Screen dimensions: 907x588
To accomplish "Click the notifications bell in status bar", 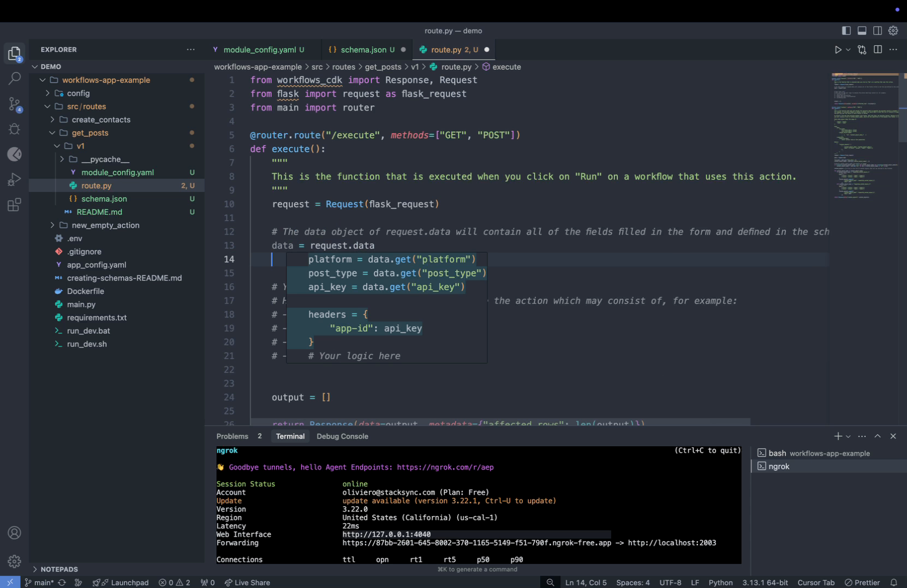I will click(893, 583).
